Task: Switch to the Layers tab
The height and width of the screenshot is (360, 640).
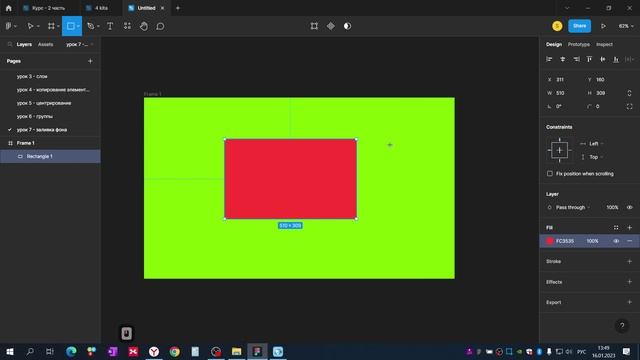Action: coord(24,44)
